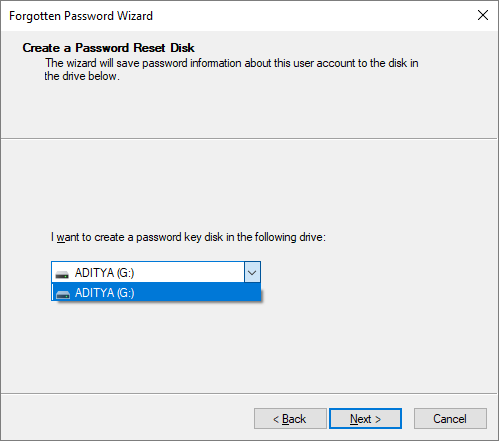Expand the drive list with the chevron arrow
Screen dimensions: 499x441
252,273
